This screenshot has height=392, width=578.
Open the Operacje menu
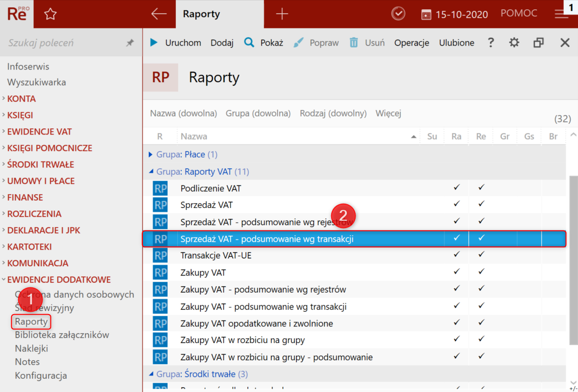[411, 43]
